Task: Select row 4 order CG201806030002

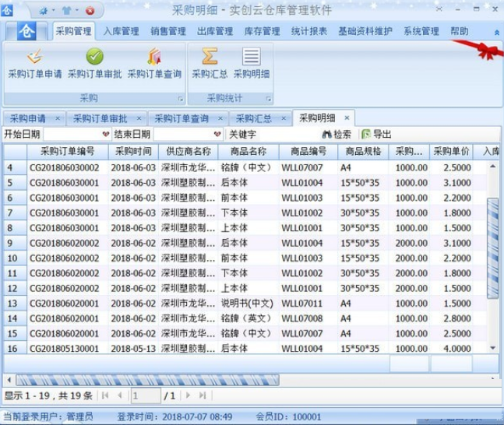Action: tap(245, 167)
